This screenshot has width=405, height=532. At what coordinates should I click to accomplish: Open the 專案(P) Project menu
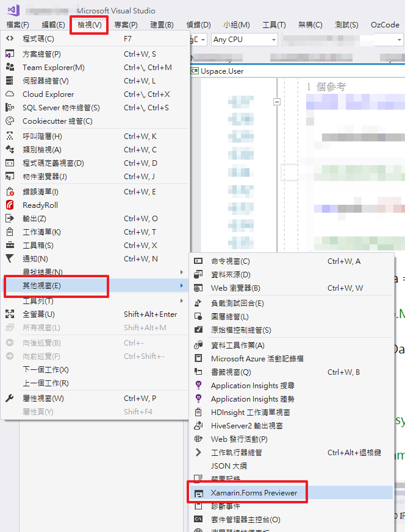(126, 25)
